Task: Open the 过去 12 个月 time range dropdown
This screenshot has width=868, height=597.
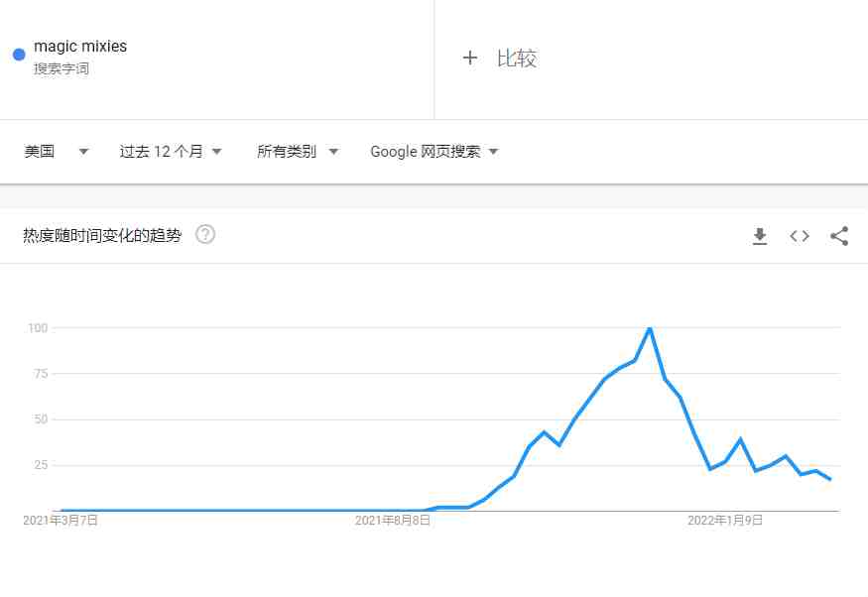Action: click(171, 151)
